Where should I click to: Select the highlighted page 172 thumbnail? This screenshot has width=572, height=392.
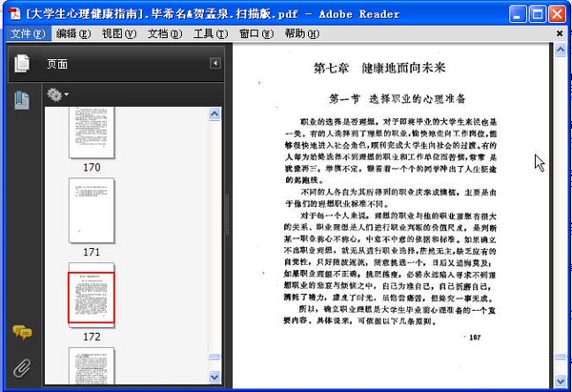(92, 295)
